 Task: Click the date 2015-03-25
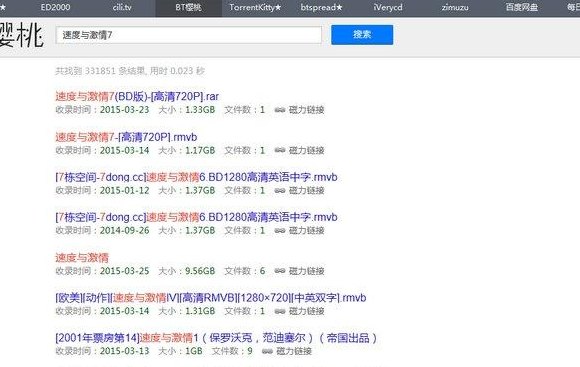coord(125,271)
